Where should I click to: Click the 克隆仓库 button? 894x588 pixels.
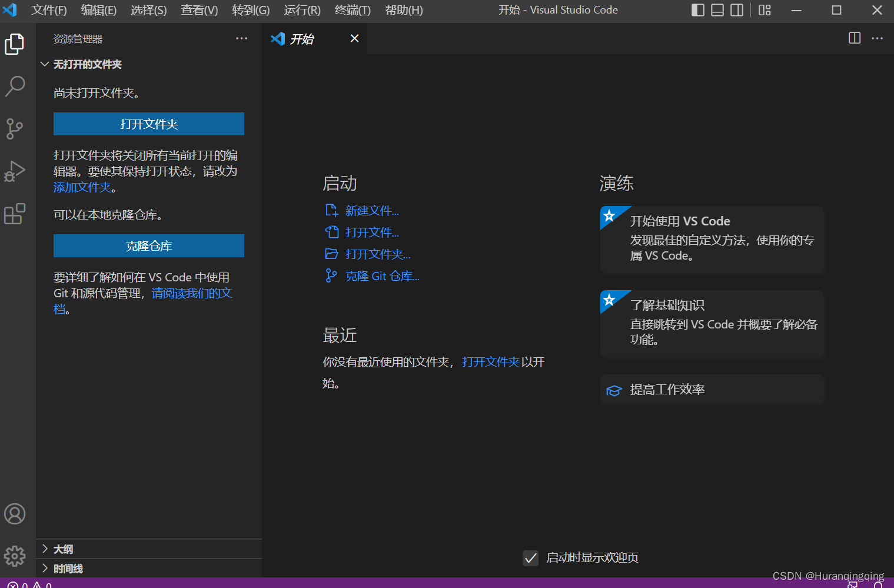(x=149, y=245)
